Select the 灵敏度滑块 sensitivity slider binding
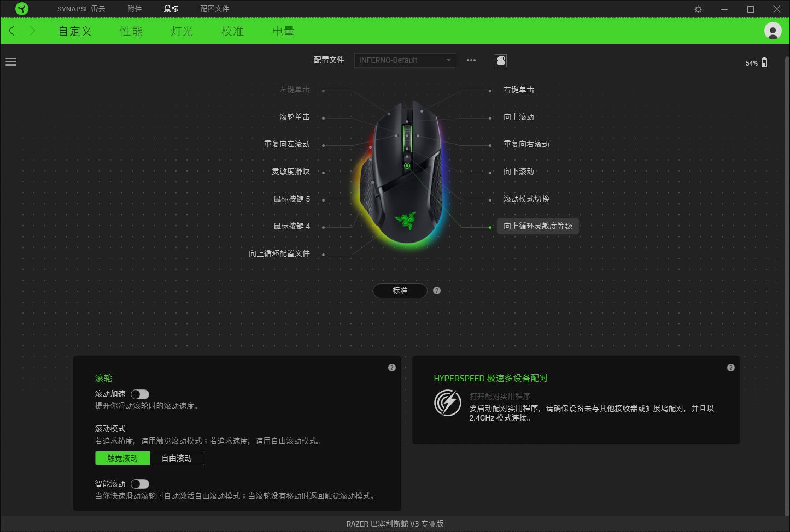The height and width of the screenshot is (532, 790). pos(290,171)
